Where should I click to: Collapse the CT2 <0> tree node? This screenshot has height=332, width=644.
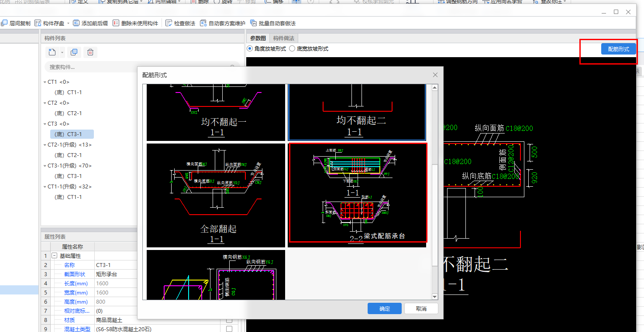click(45, 103)
